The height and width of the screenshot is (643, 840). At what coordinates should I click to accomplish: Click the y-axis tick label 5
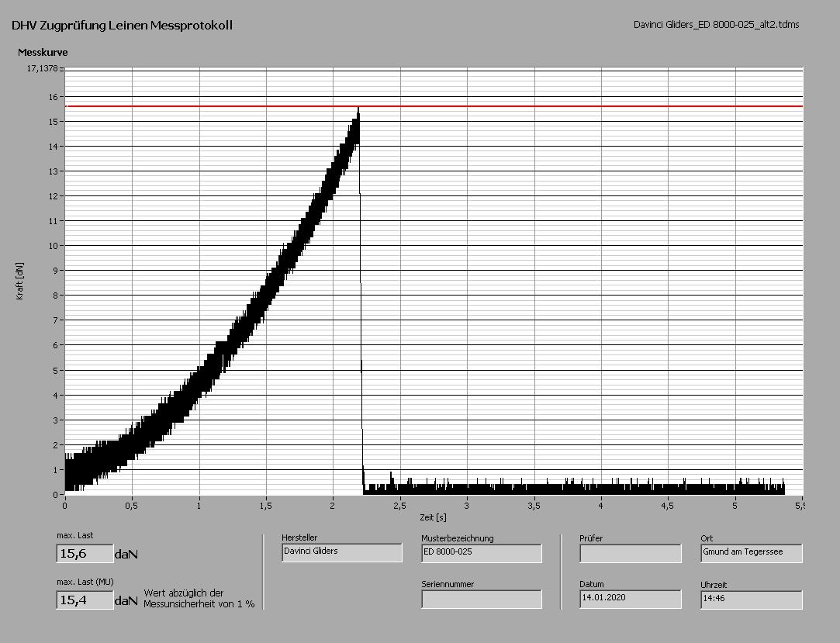(55, 370)
